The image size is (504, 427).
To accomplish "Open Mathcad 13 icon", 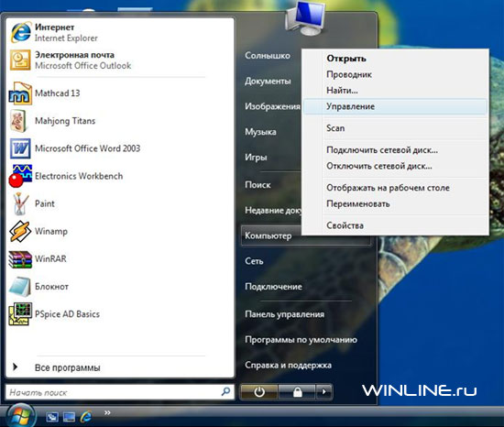I will click(20, 93).
